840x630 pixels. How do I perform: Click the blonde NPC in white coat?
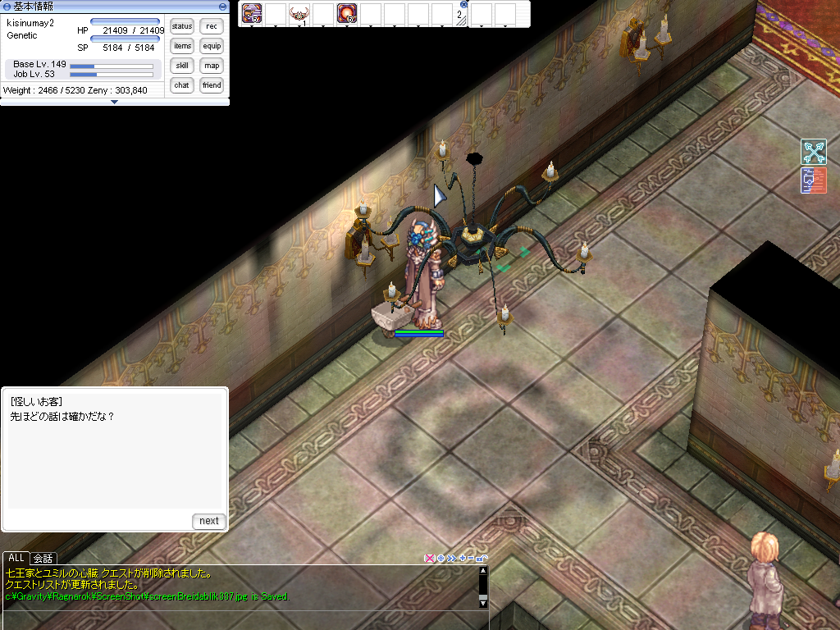click(x=765, y=578)
